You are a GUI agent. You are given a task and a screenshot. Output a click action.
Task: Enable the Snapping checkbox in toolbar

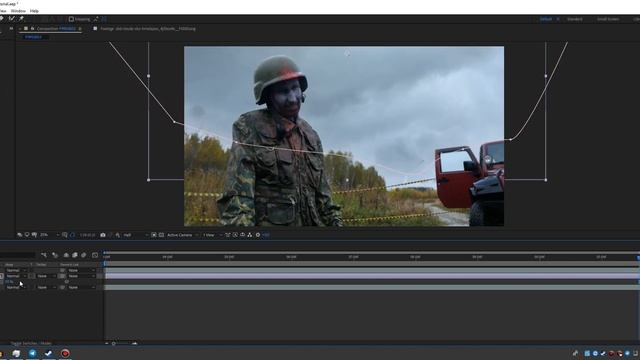pos(71,19)
